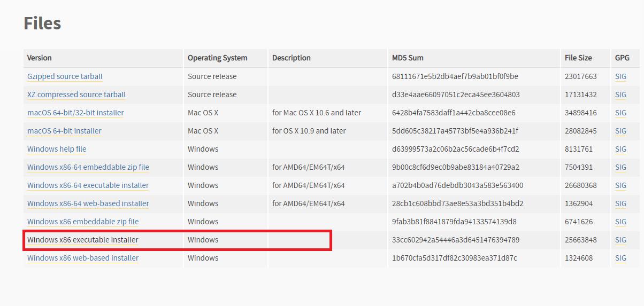The height and width of the screenshot is (306, 644).
Task: Download the macOS 64-bit installer
Action: (64, 131)
